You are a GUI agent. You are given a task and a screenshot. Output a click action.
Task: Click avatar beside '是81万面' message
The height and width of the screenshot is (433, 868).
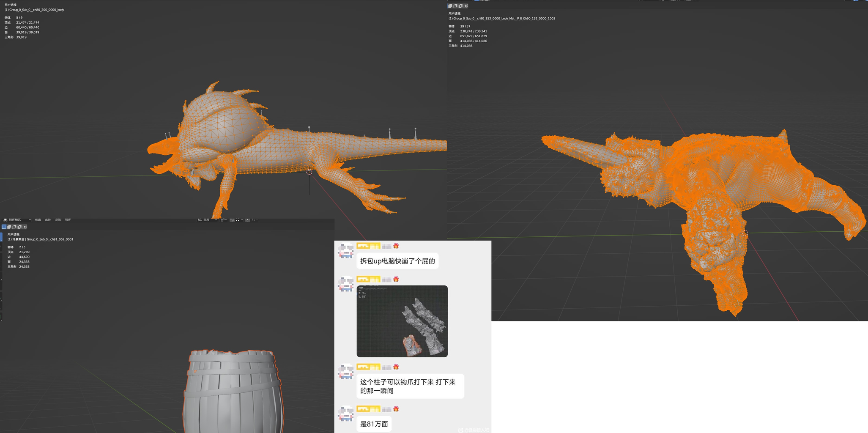(346, 414)
